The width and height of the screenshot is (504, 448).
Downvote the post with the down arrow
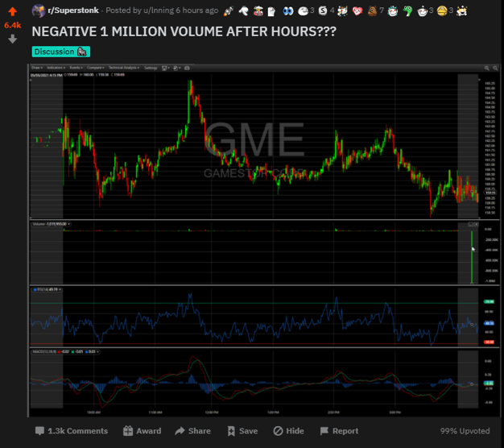pyautogui.click(x=13, y=39)
